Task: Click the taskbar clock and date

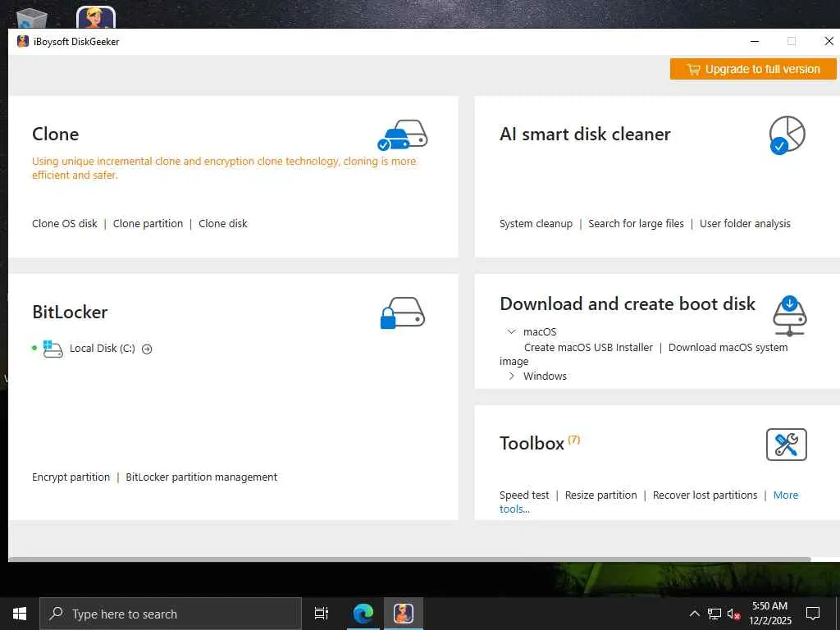Action: 769,614
